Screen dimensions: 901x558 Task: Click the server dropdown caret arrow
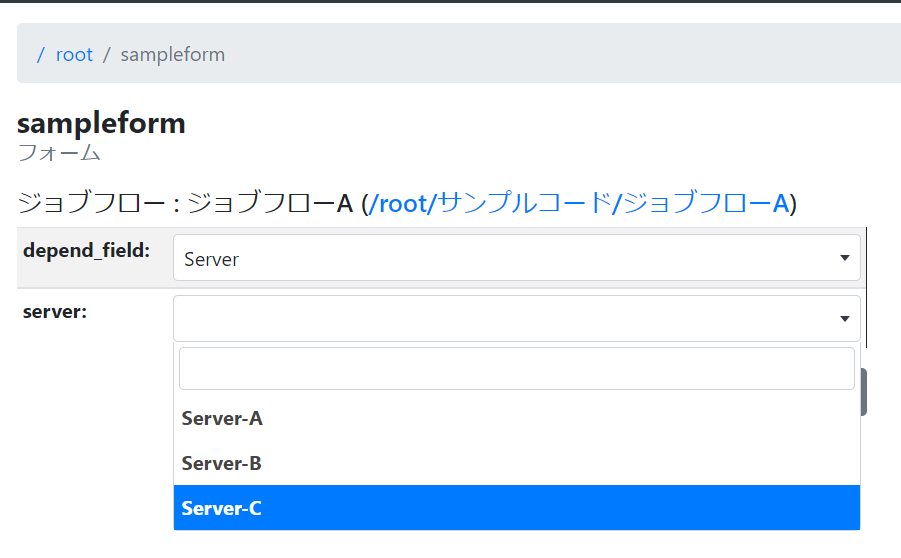pos(844,319)
